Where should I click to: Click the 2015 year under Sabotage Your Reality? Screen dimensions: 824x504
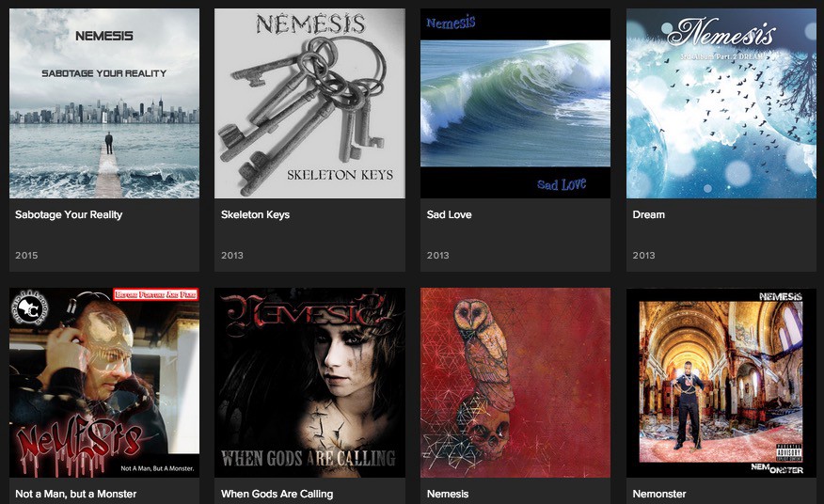[26, 256]
